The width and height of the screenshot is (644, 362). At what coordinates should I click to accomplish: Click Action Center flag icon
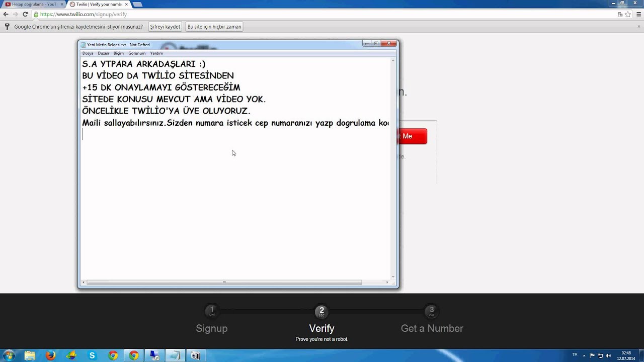(592, 355)
